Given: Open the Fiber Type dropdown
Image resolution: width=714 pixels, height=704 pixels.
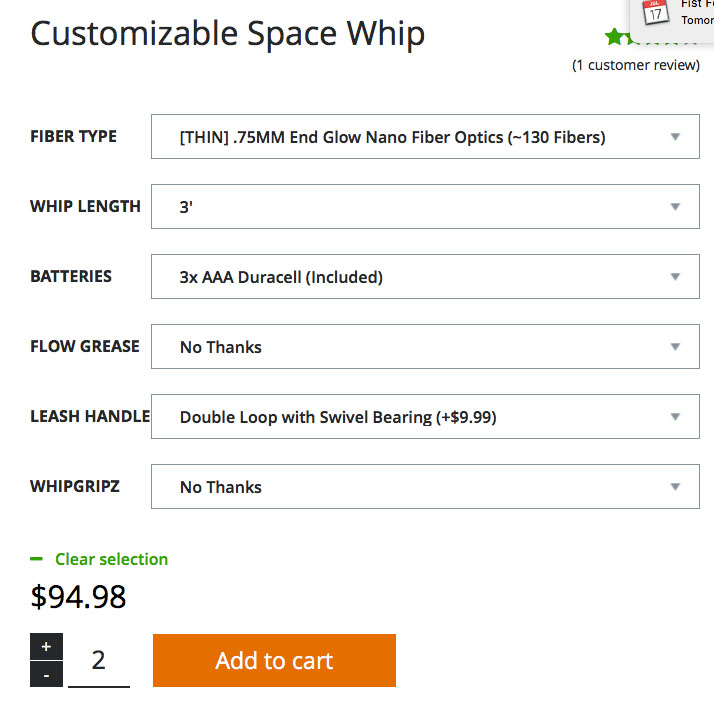Looking at the screenshot, I should [x=424, y=137].
